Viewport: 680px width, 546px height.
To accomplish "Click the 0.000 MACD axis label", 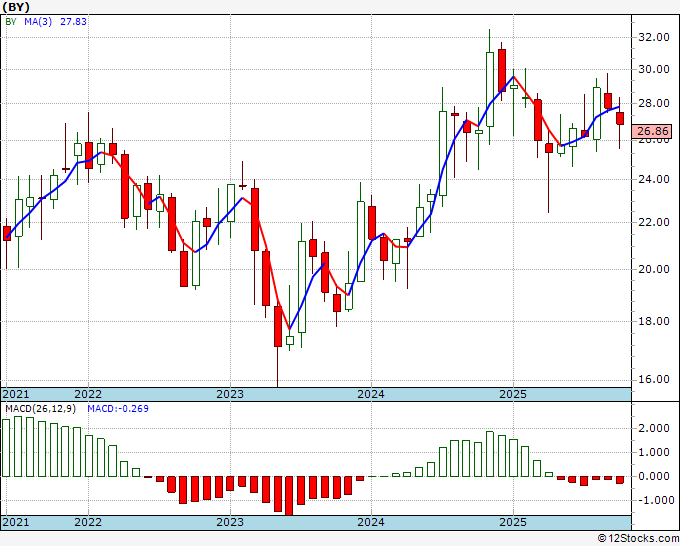I will coord(652,477).
